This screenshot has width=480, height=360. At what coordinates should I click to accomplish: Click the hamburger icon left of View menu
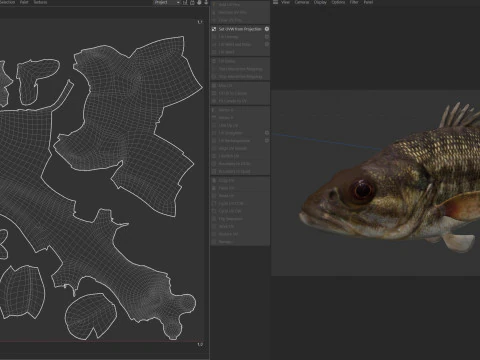click(275, 2)
